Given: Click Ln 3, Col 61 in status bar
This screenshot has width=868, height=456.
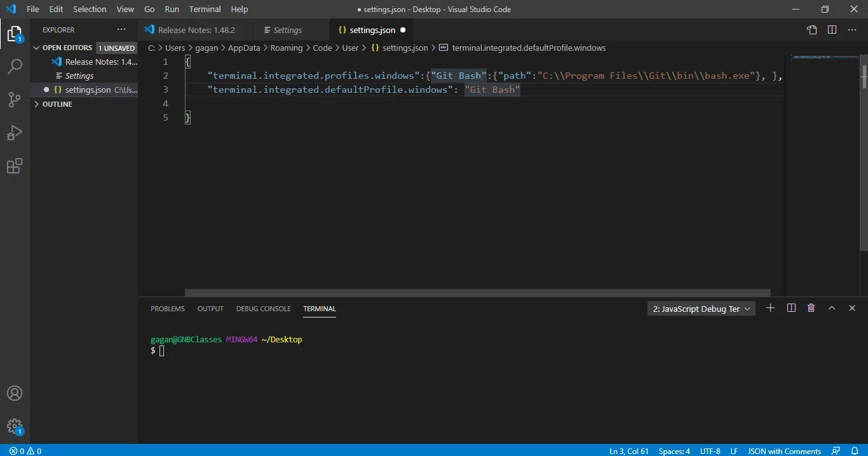Looking at the screenshot, I should (629, 451).
